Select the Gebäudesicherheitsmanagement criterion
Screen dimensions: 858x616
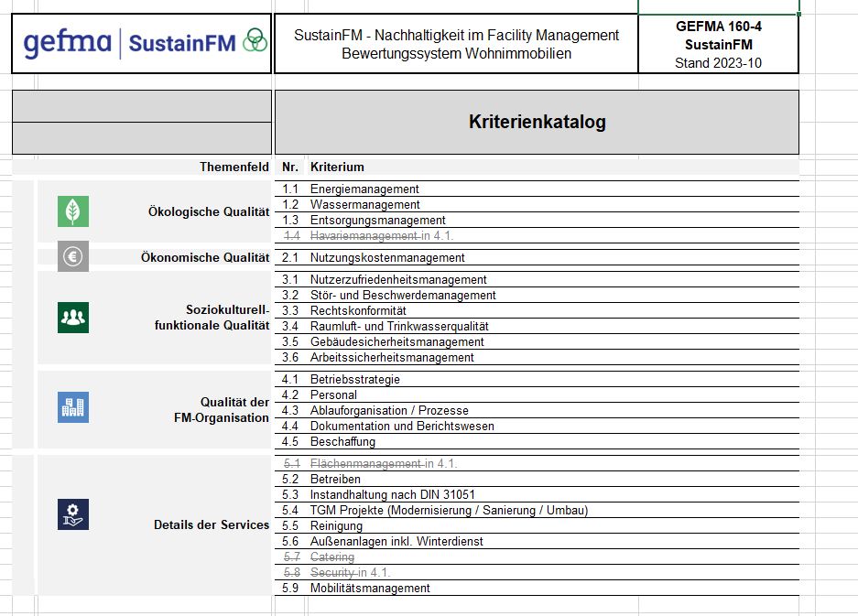[397, 342]
